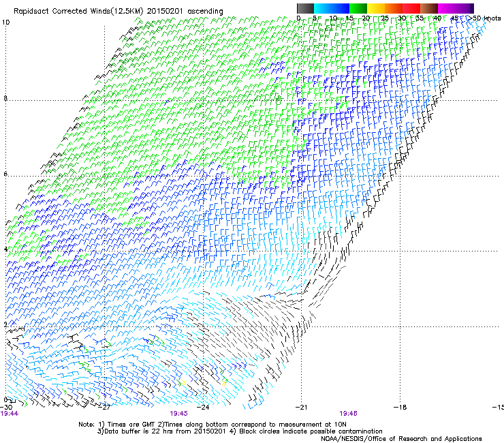Click the longitude label '-24' on bottom axis

coord(203,408)
